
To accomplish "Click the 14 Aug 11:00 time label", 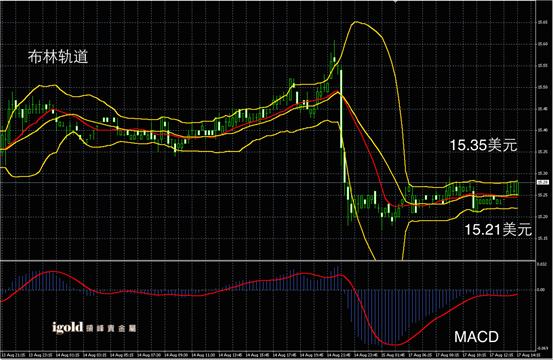I will pos(203,355).
